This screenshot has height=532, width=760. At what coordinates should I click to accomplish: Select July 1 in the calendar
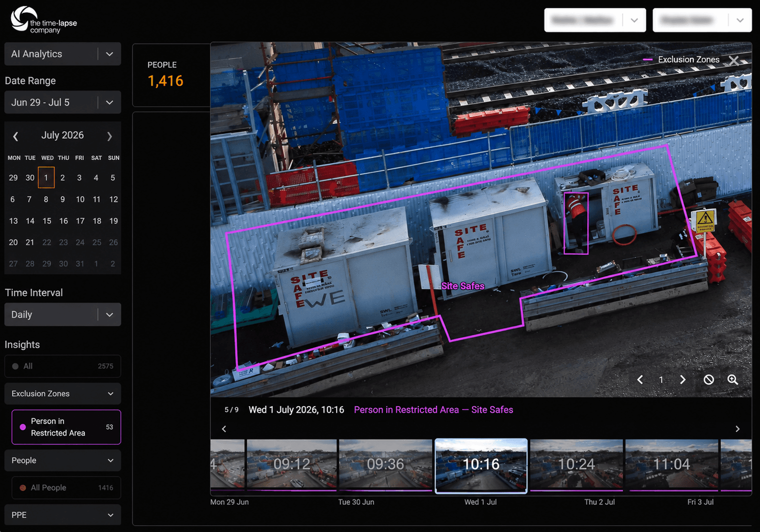[x=46, y=178]
